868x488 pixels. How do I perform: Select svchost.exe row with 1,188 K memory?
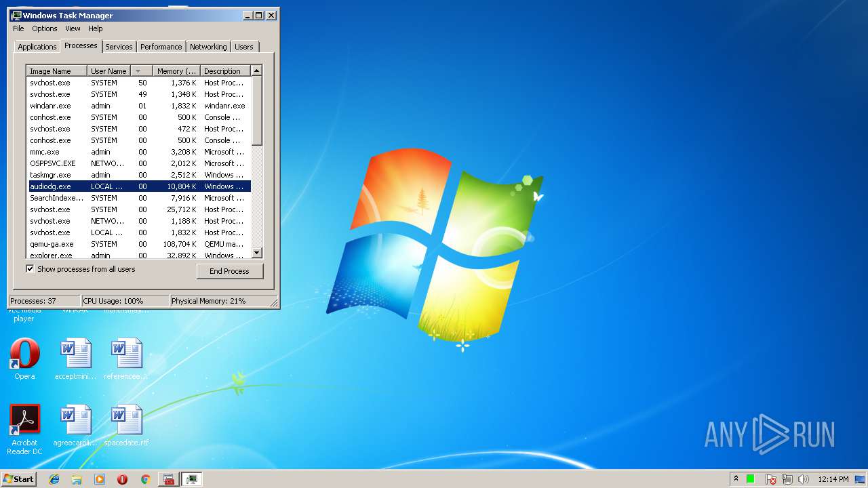point(139,221)
